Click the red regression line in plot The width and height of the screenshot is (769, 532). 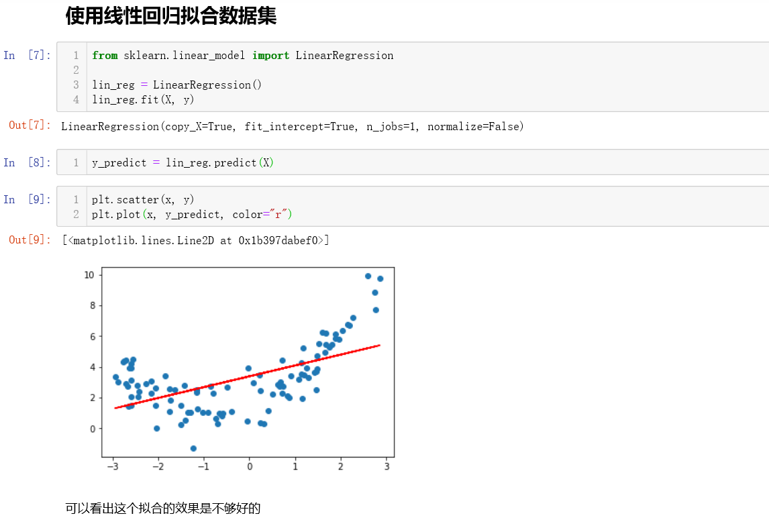(248, 376)
